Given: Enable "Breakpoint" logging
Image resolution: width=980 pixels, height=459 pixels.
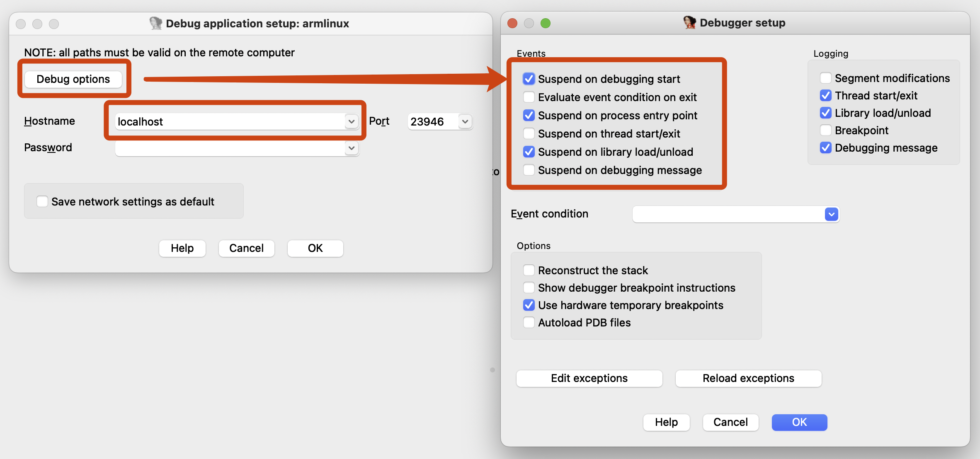Looking at the screenshot, I should coord(825,130).
